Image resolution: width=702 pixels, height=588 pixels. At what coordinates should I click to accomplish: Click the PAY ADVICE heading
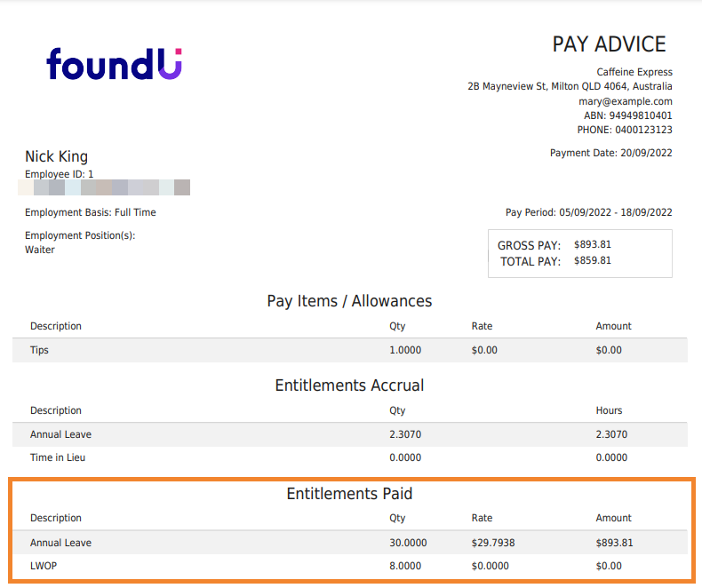pos(609,44)
